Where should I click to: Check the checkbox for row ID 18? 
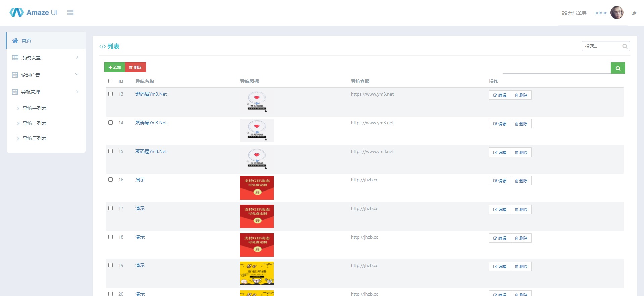110,237
